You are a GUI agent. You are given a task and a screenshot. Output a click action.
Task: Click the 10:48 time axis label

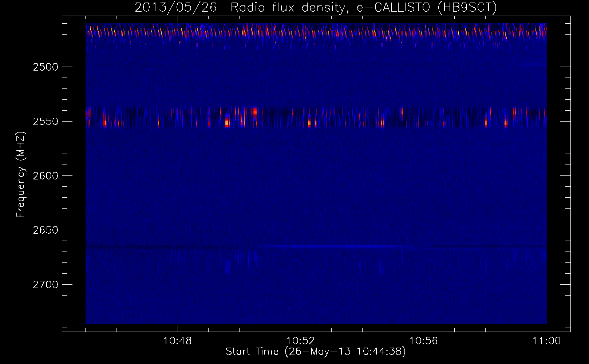(x=178, y=341)
